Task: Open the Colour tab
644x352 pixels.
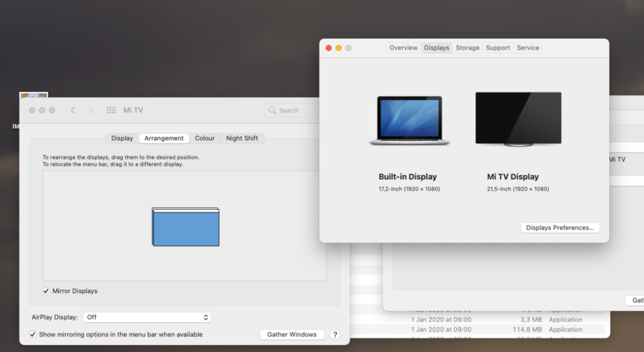Action: click(204, 138)
